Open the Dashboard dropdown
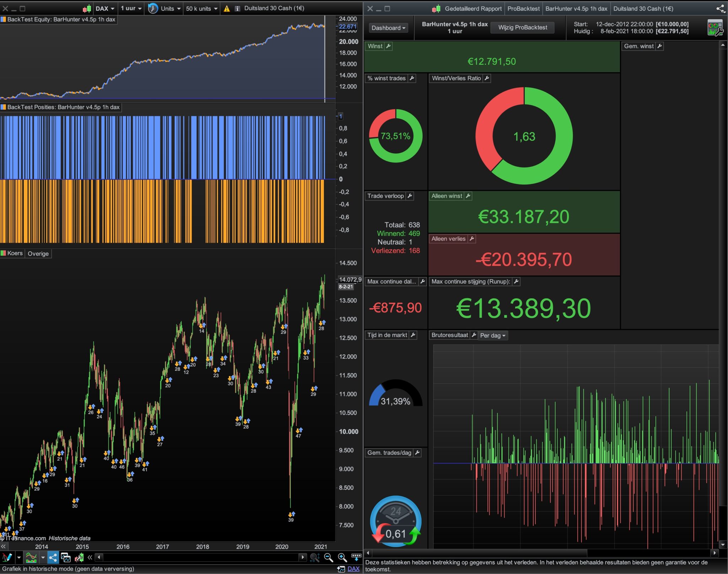 (388, 28)
